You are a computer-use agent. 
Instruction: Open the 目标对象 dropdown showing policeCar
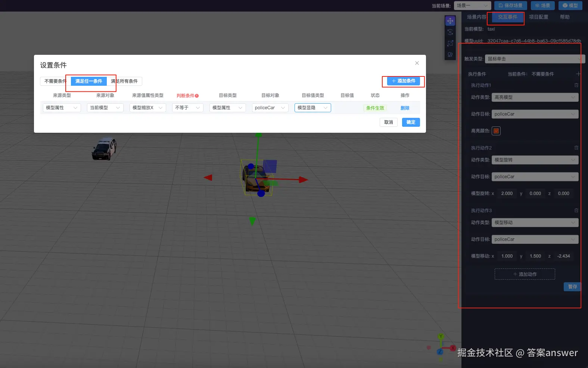[x=270, y=108]
